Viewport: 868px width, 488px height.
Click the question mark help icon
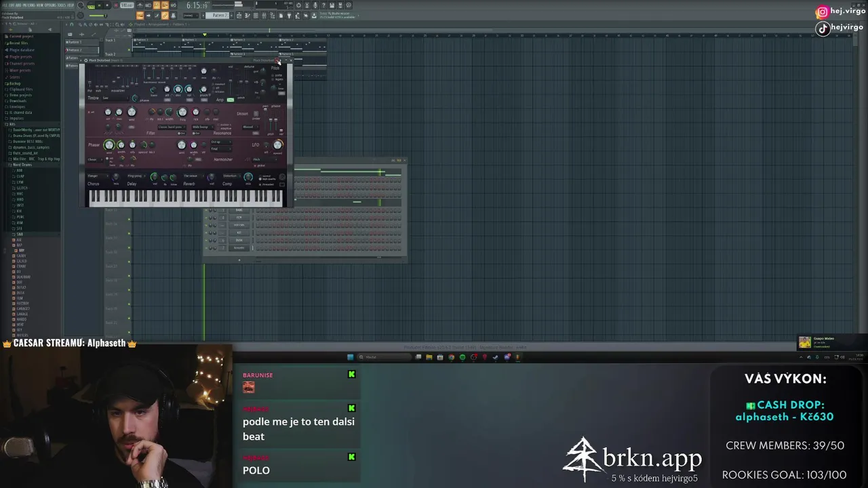323,5
